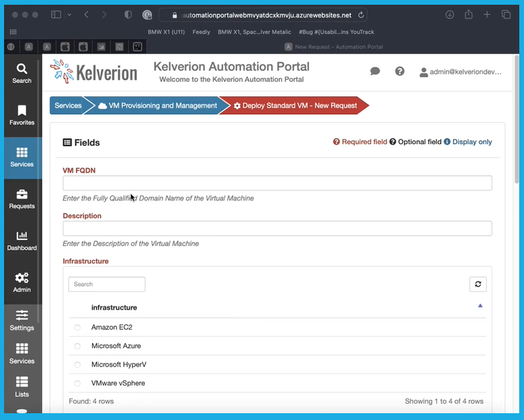Switch to the New Request - Automation Portal tab

[334, 47]
